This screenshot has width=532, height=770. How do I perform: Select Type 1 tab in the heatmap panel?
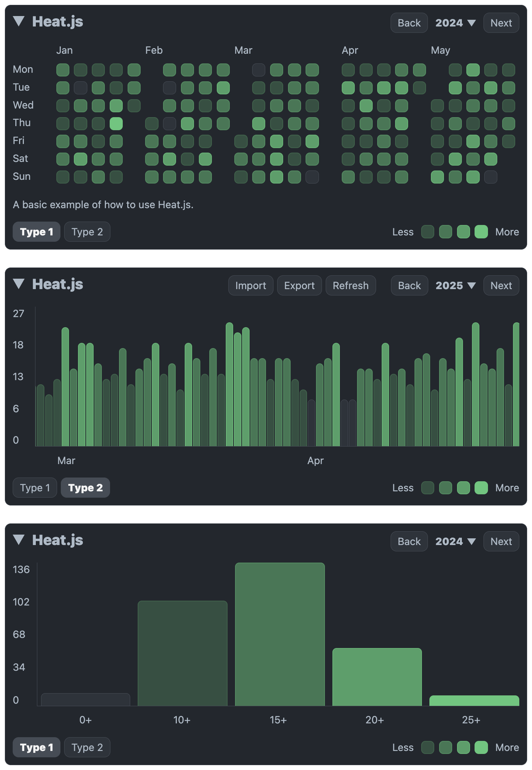coord(37,232)
